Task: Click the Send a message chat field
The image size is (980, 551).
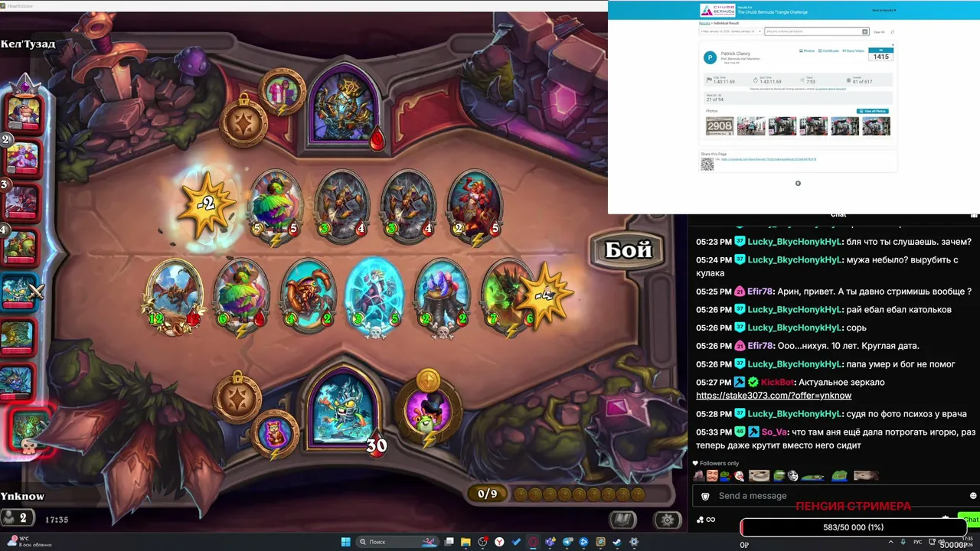Action: [x=838, y=496]
